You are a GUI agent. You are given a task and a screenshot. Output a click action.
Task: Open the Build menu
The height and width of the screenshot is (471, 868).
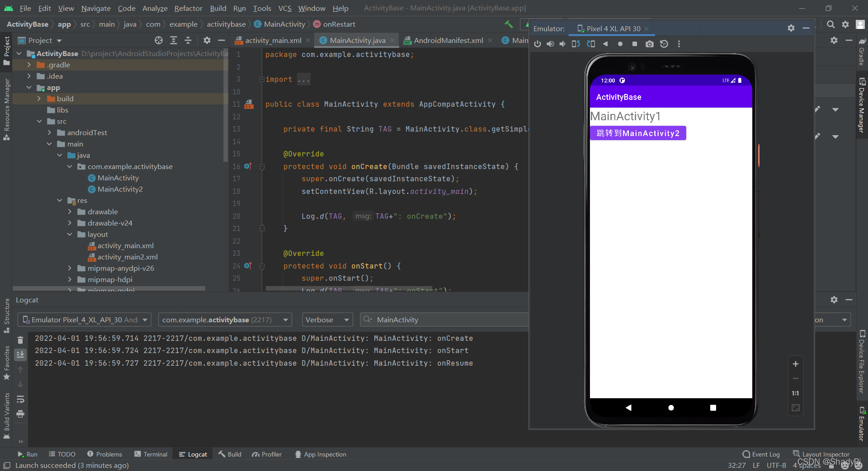pos(218,8)
